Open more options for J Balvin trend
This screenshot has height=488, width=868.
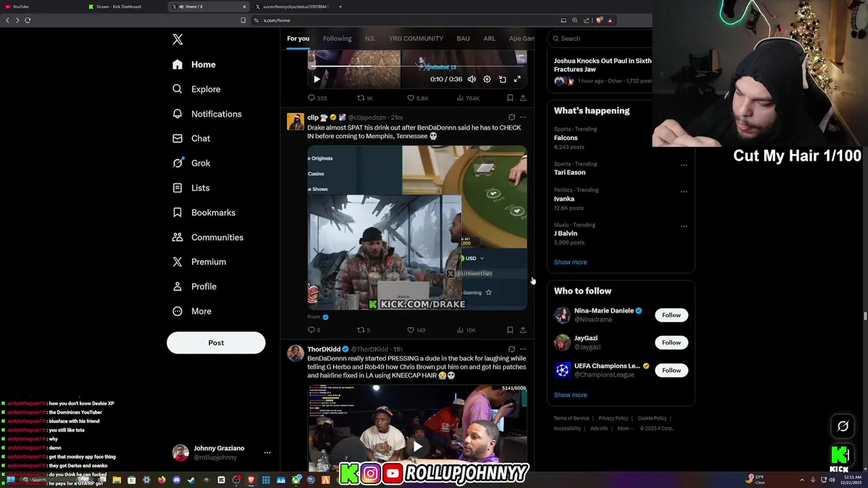click(x=684, y=226)
